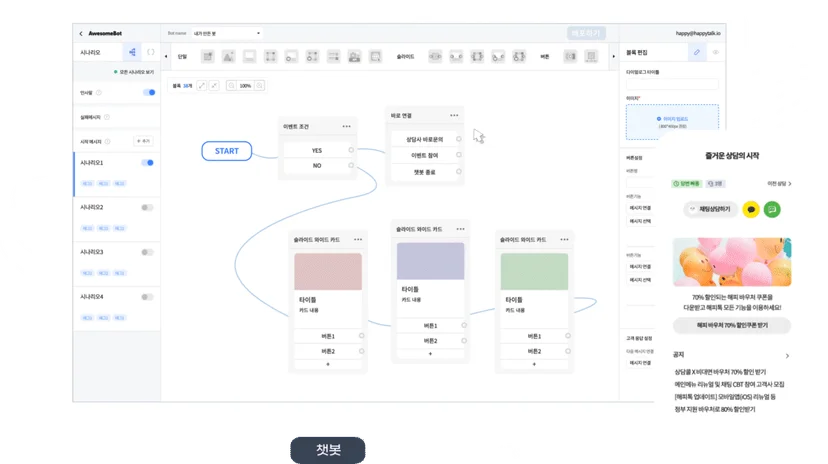
Task: Switch block editor to pencil edit mode
Action: 697,52
